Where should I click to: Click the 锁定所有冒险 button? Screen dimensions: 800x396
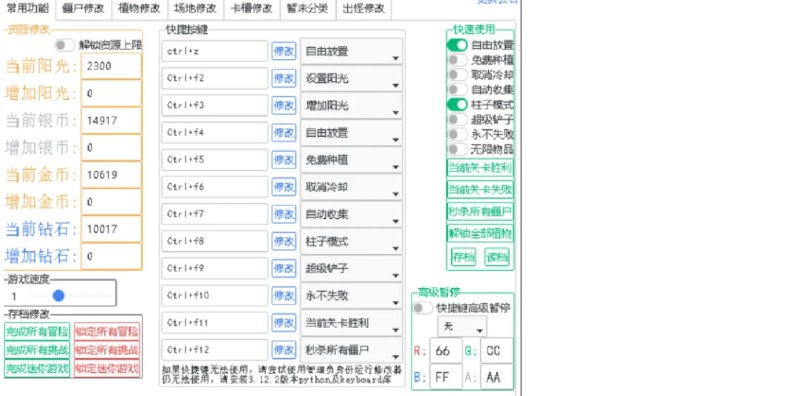coord(107,332)
